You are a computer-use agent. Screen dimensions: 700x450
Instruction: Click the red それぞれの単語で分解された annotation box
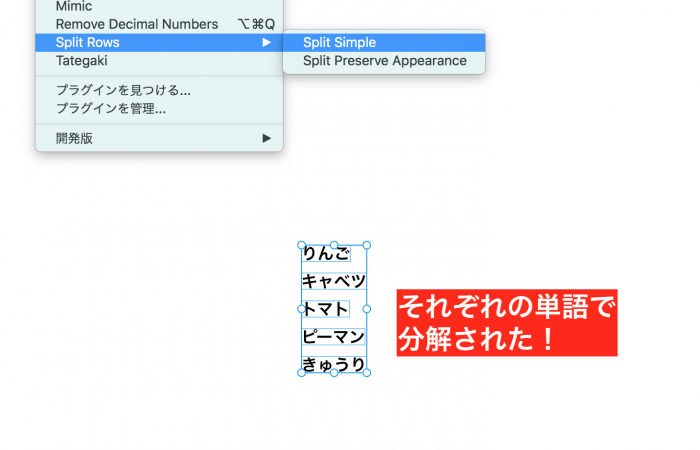click(506, 322)
